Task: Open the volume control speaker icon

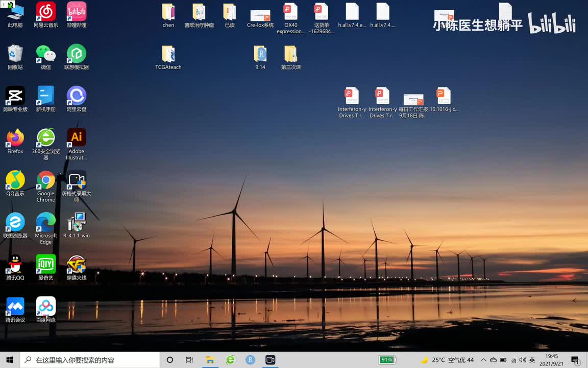Action: pos(522,360)
